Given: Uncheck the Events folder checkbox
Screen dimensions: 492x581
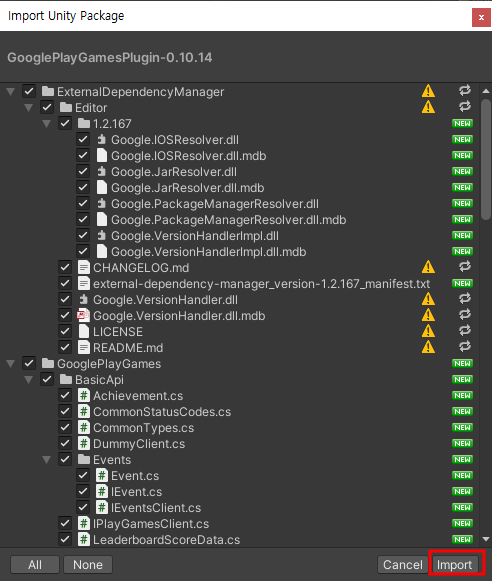Looking at the screenshot, I should [x=65, y=459].
